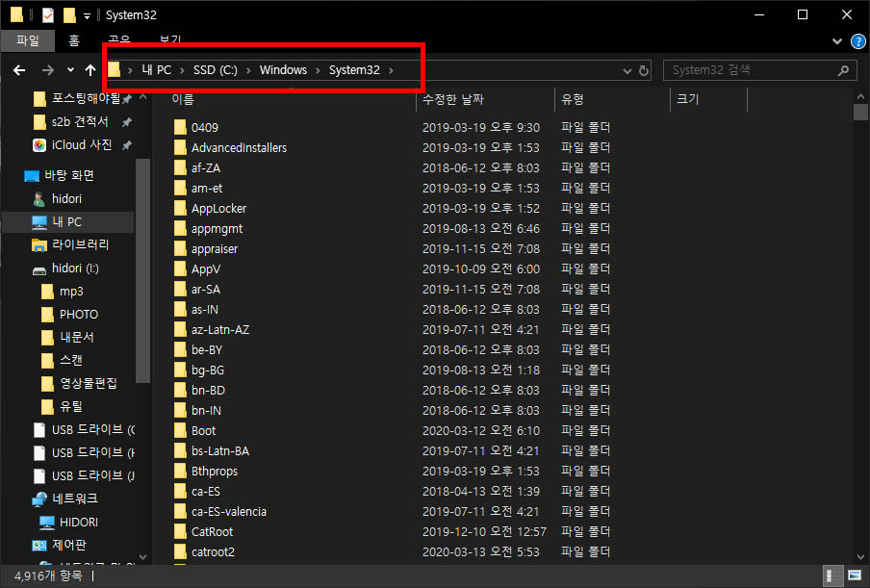Open address bar history dropdown
Viewport: 870px width, 588px height.
627,71
